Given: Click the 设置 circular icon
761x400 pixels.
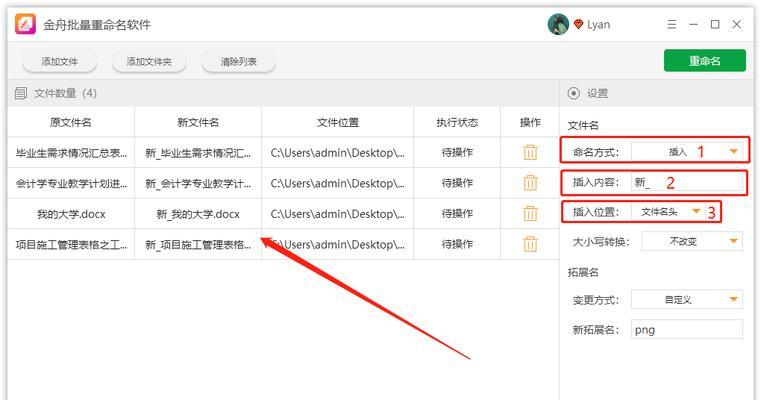Looking at the screenshot, I should 574,93.
